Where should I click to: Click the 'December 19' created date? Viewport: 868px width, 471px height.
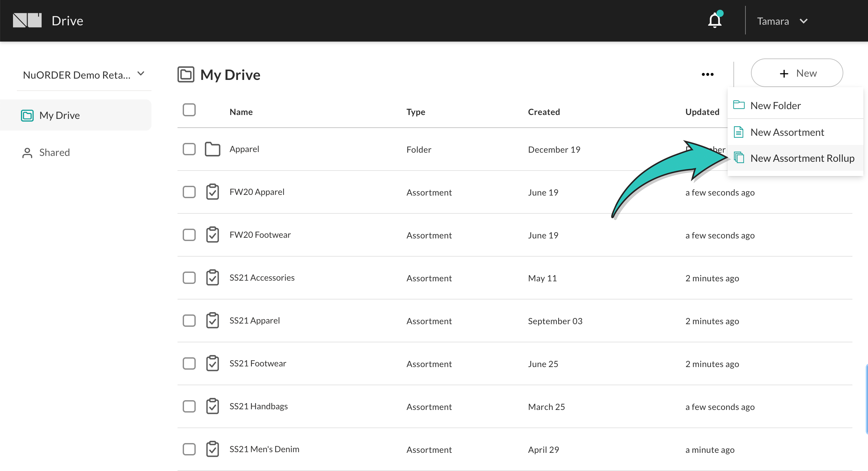point(554,149)
